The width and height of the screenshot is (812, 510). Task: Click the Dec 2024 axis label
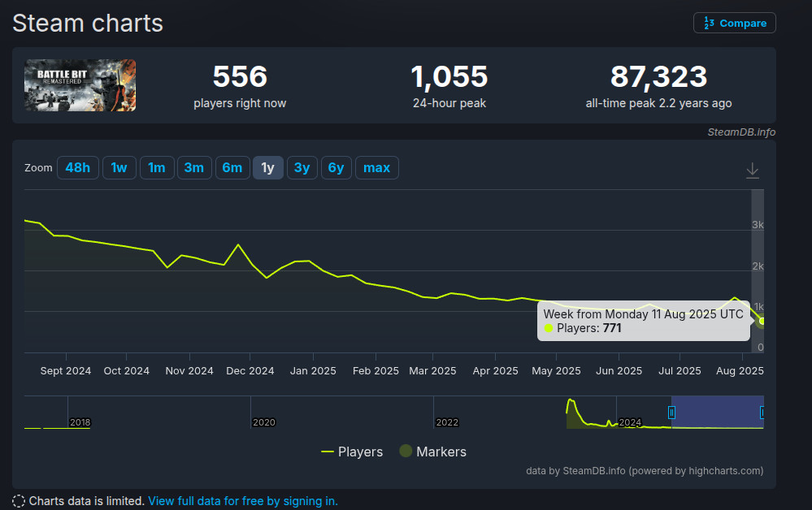(x=250, y=370)
